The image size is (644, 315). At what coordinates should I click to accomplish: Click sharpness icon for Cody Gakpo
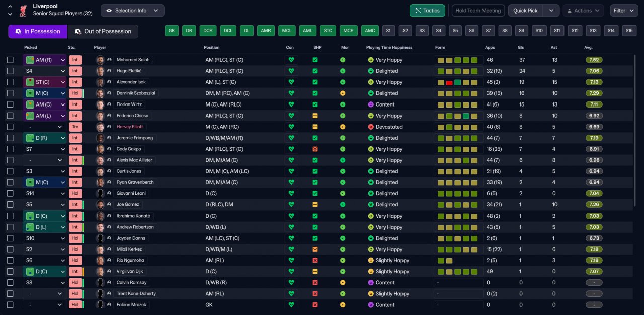315,149
